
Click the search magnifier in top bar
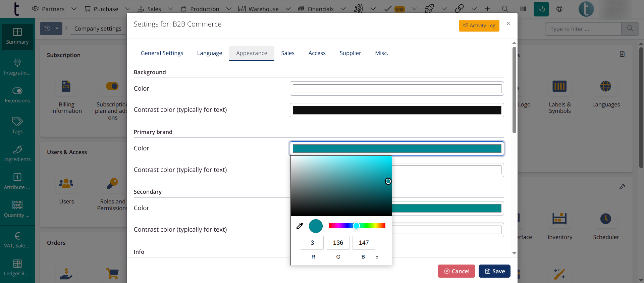(x=505, y=9)
